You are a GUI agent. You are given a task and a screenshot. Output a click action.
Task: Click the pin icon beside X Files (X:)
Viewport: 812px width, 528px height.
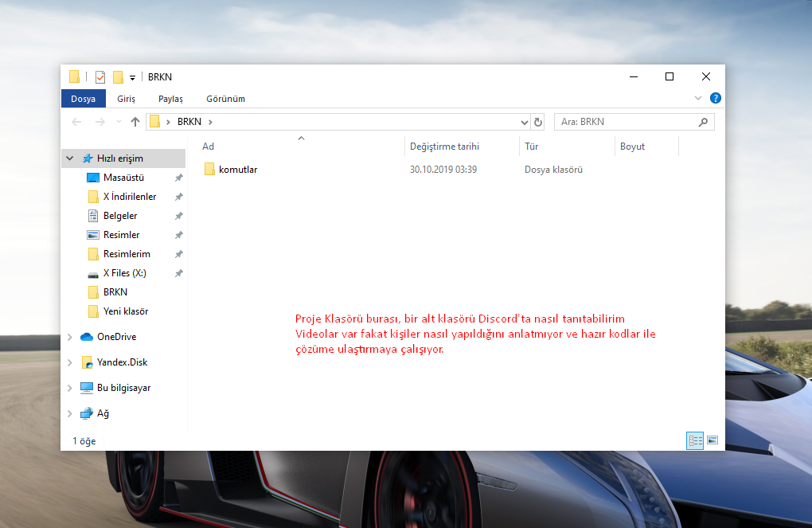pos(178,274)
